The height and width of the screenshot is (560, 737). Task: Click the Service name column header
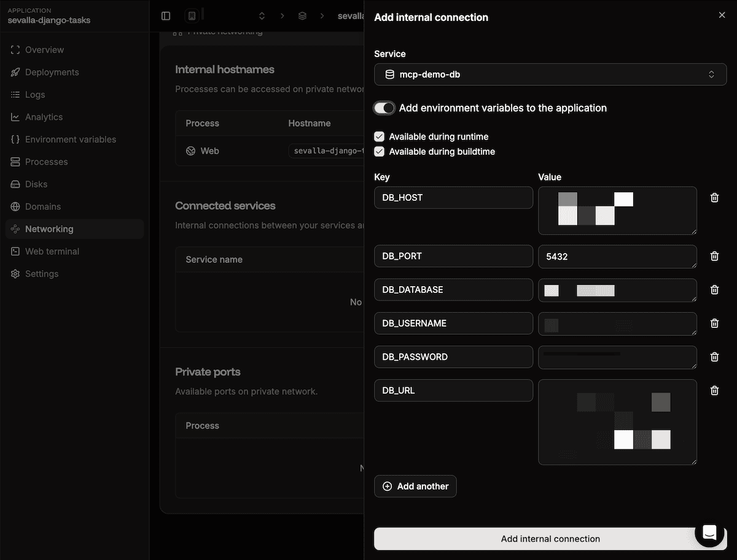(x=214, y=260)
